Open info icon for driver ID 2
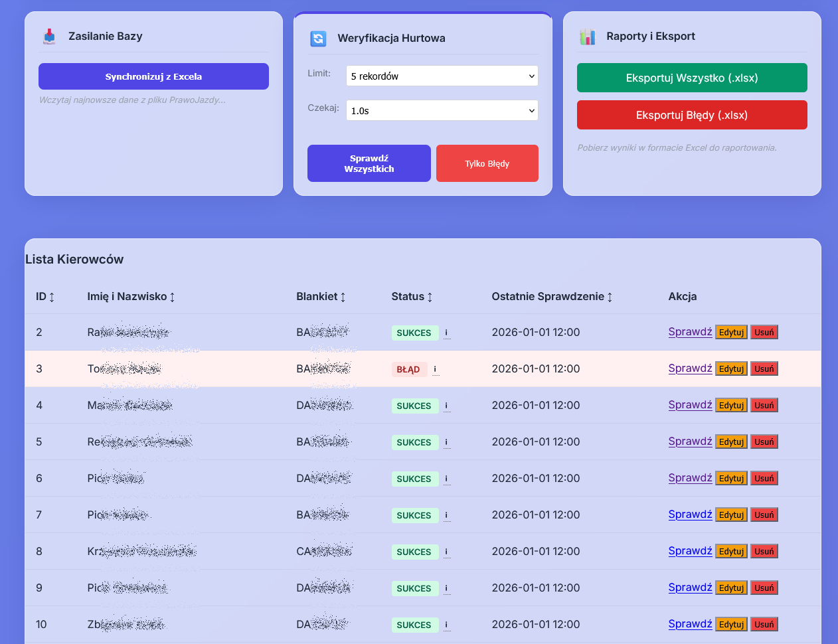This screenshot has width=838, height=644. pos(446,333)
